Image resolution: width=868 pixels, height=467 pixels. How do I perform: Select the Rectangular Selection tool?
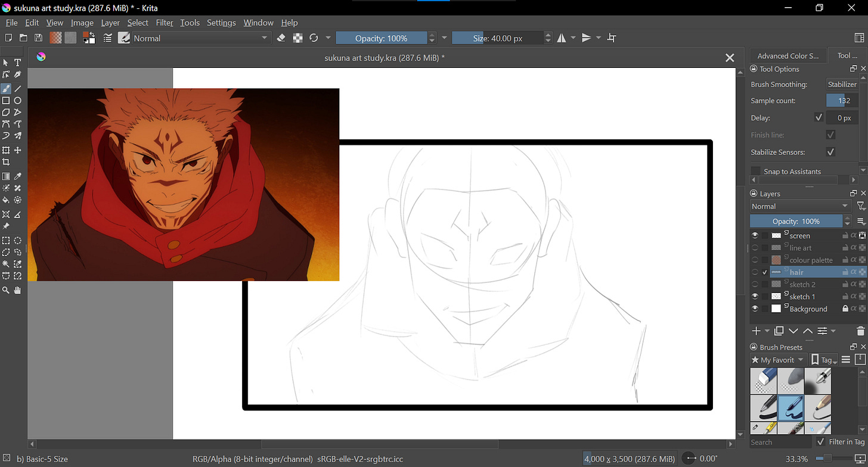[6, 241]
